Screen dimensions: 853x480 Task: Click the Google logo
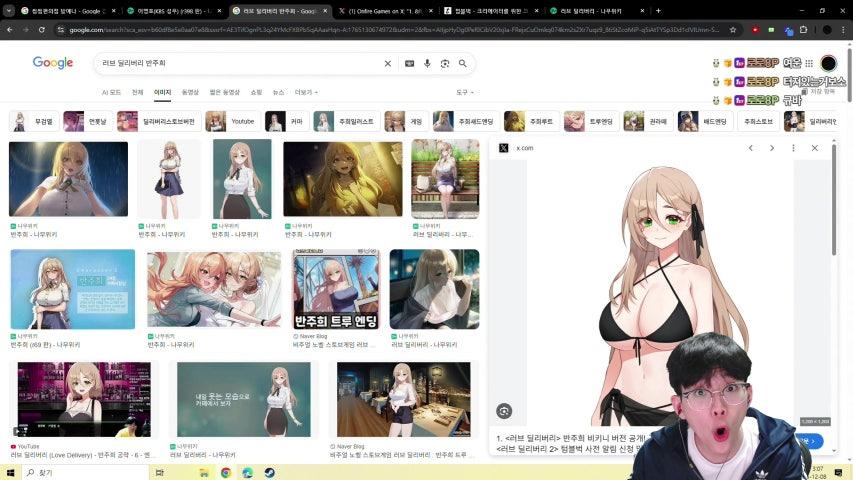pyautogui.click(x=53, y=63)
